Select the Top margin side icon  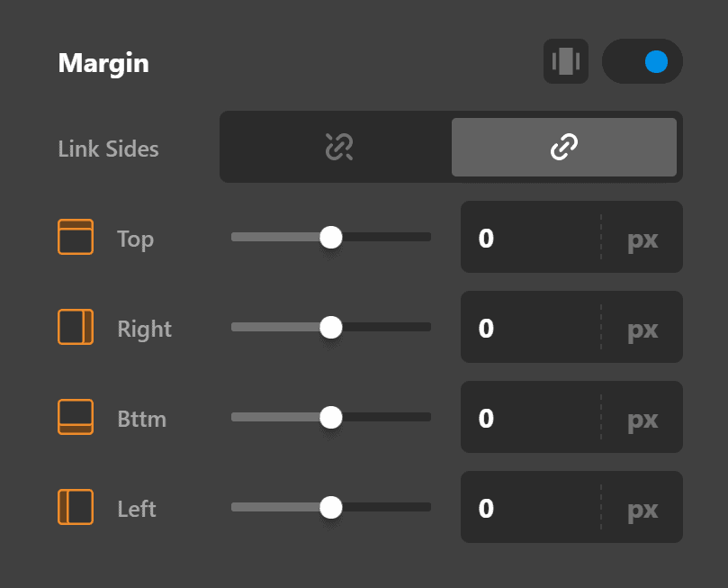click(x=76, y=237)
